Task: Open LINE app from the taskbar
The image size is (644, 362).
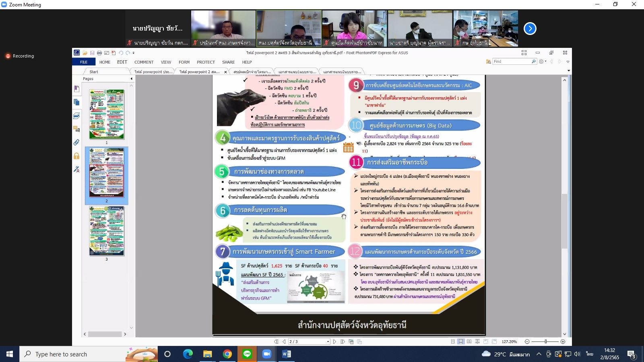Action: click(x=247, y=354)
